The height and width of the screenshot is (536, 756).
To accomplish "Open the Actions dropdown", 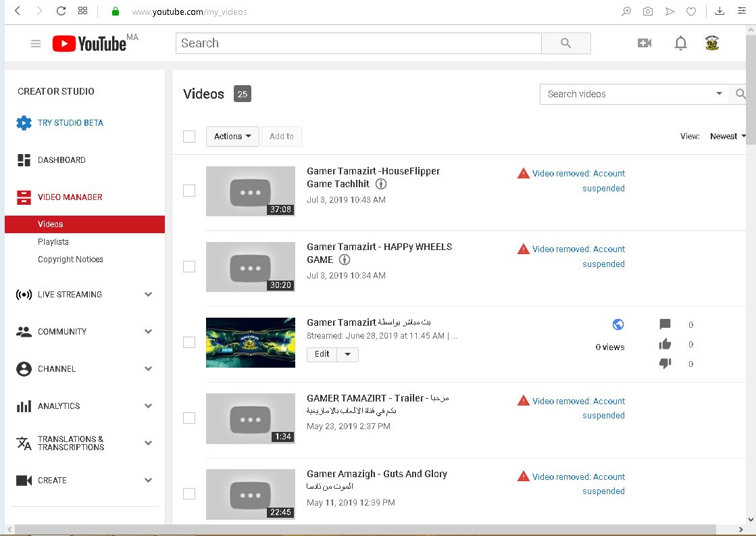I will (232, 137).
